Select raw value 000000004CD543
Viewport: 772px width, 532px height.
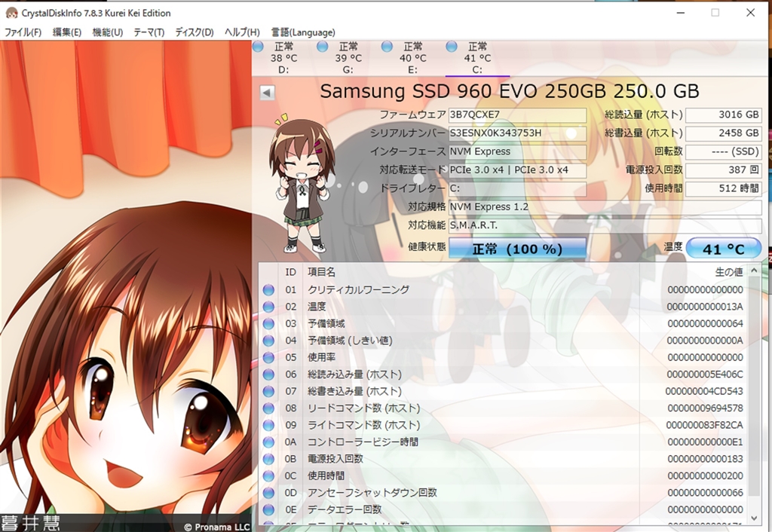point(704,391)
